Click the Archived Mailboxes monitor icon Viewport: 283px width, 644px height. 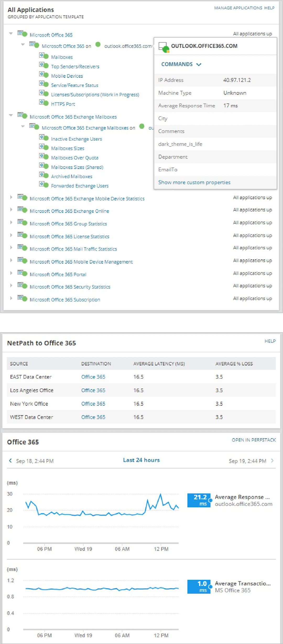pos(44,175)
